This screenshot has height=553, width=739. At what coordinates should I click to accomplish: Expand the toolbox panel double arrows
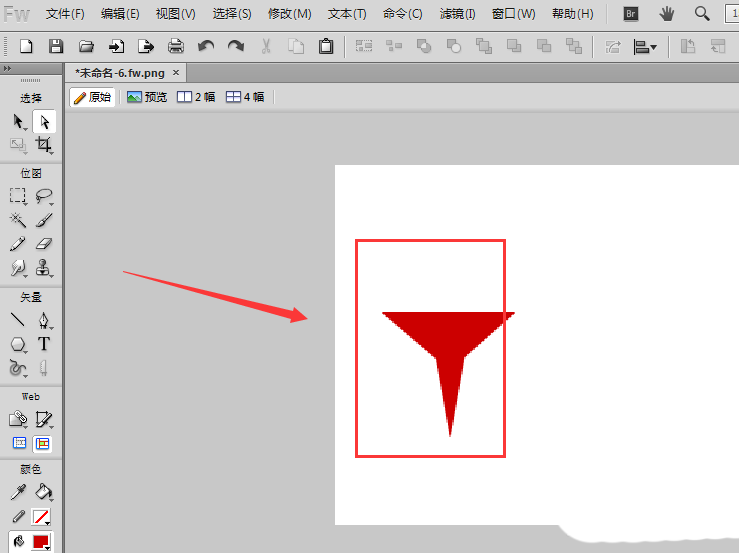click(9, 69)
